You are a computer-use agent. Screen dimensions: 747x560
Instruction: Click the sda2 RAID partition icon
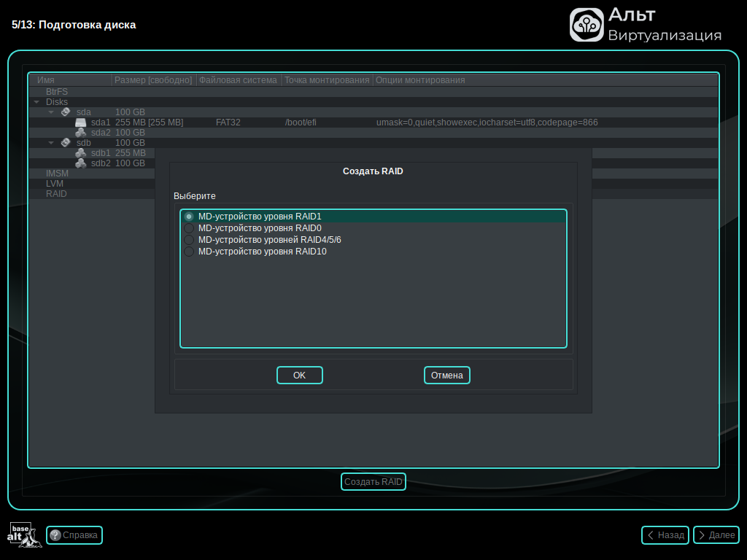tap(80, 133)
